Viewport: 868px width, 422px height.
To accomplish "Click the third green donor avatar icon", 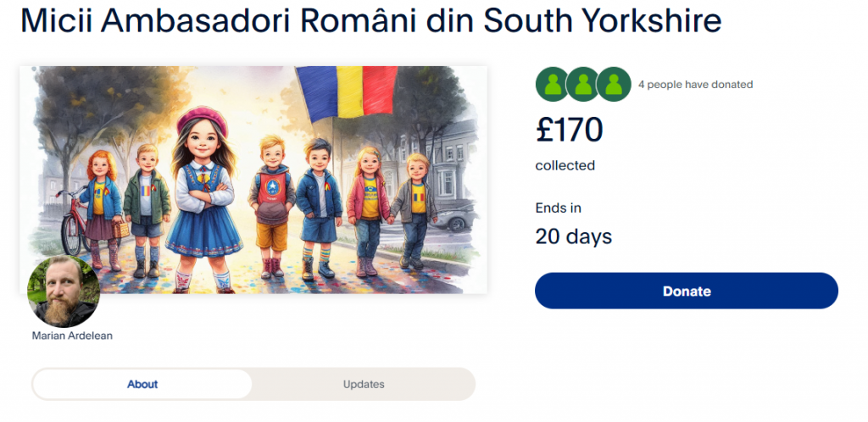I will pyautogui.click(x=614, y=85).
